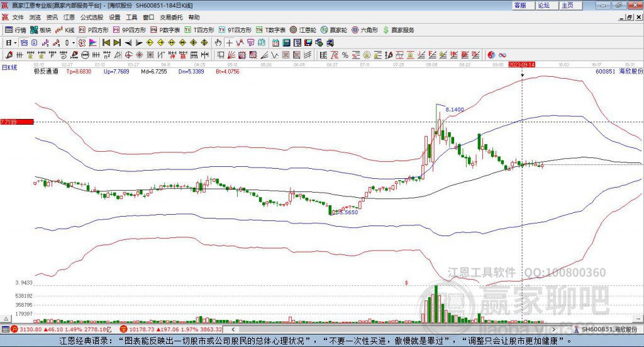Click the black left arrow icon

128,43
